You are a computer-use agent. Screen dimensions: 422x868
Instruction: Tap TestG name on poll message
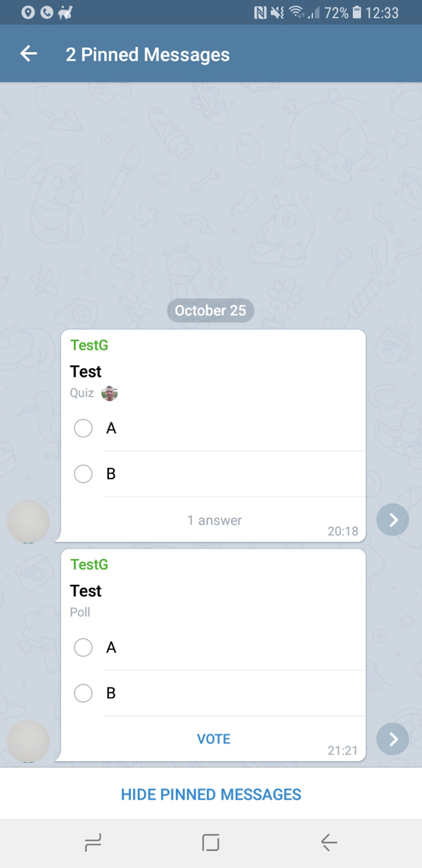89,564
